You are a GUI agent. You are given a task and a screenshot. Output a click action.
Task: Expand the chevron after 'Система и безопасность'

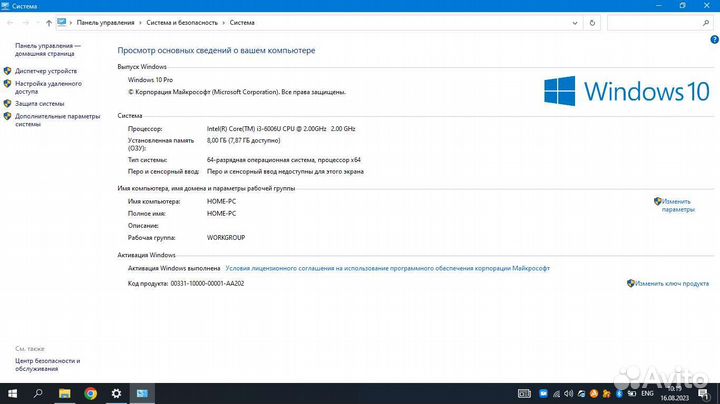tap(224, 22)
